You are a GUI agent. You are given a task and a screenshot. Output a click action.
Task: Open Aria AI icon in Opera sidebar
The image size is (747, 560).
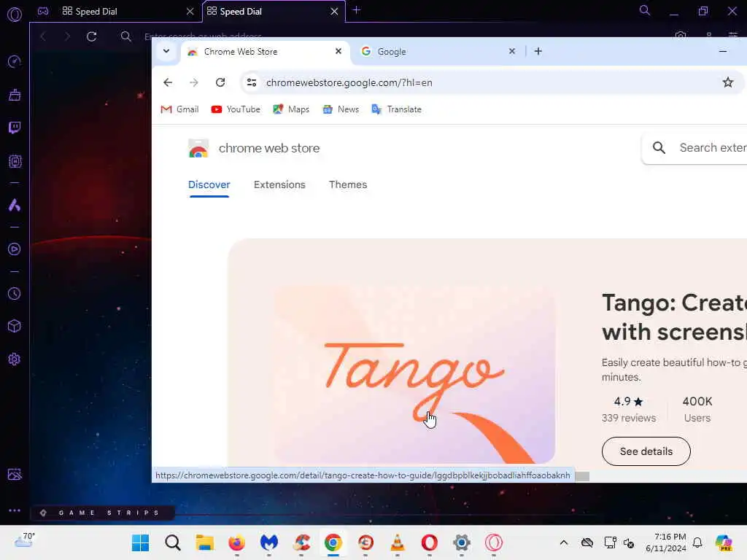tap(15, 205)
